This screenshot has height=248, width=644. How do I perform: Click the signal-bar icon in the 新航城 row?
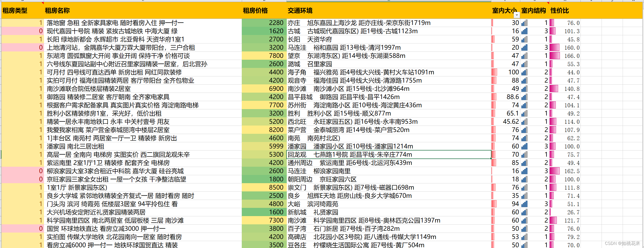(524, 212)
